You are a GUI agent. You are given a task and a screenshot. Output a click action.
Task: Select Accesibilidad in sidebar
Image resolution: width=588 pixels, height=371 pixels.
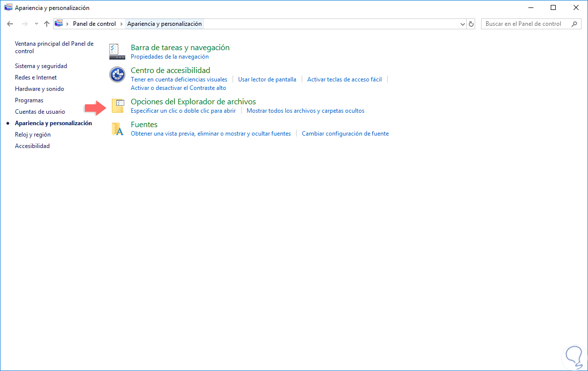[32, 146]
